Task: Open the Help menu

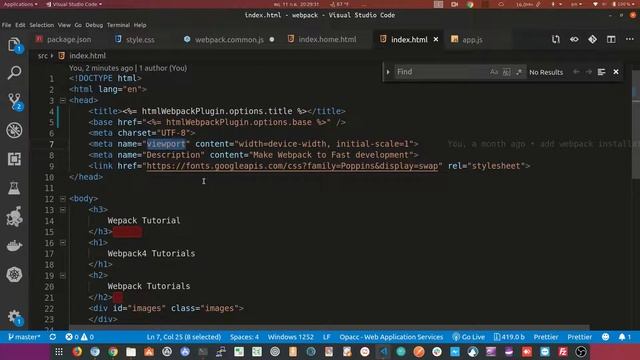Action: click(x=140, y=25)
